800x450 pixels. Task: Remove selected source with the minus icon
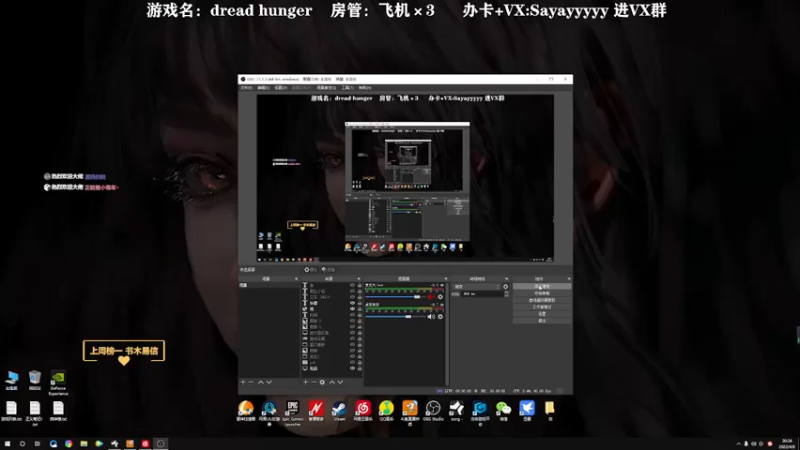point(314,382)
